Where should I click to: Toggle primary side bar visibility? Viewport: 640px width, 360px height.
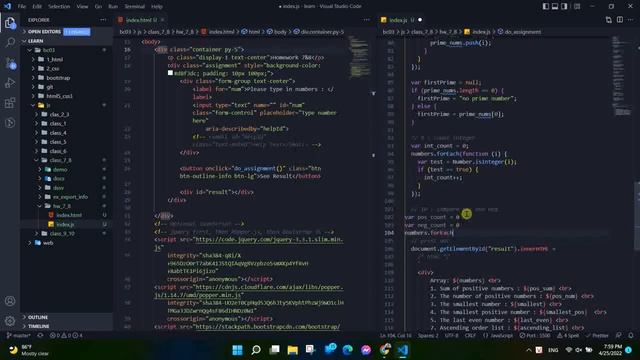546,6
